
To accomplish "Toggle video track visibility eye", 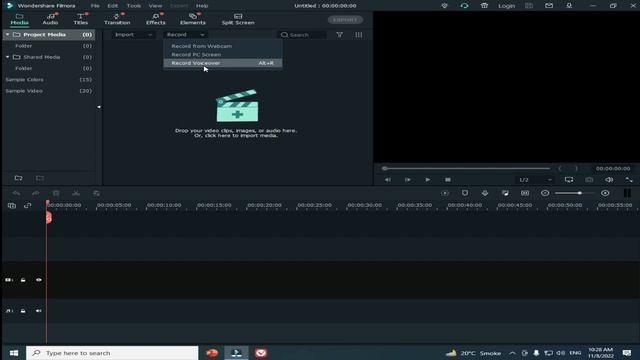I will pyautogui.click(x=39, y=280).
